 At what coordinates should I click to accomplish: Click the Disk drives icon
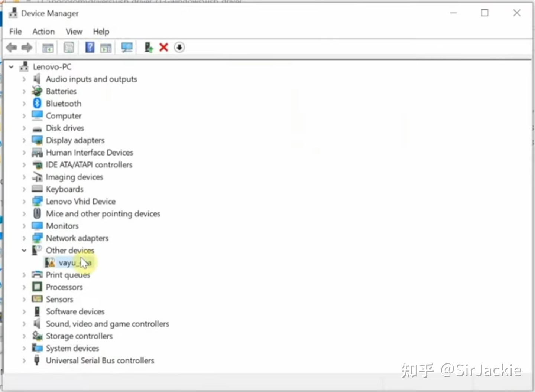pyautogui.click(x=37, y=128)
